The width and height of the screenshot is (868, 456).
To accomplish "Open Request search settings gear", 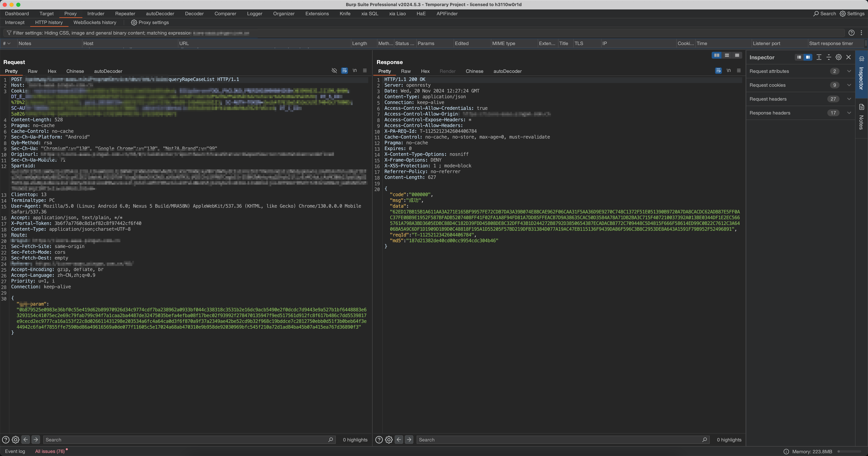I will click(15, 440).
